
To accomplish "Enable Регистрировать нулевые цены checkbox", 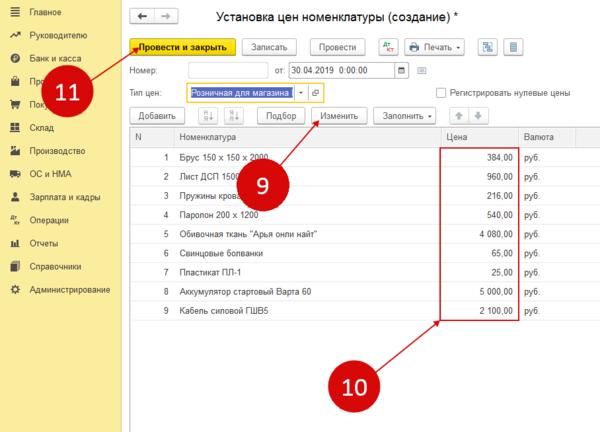I will click(x=442, y=93).
